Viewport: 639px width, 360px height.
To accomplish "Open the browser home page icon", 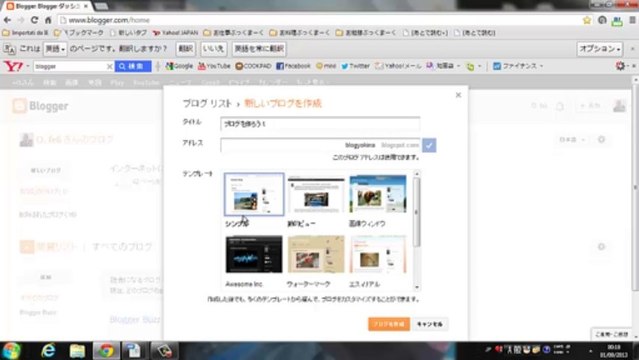I will tap(48, 20).
